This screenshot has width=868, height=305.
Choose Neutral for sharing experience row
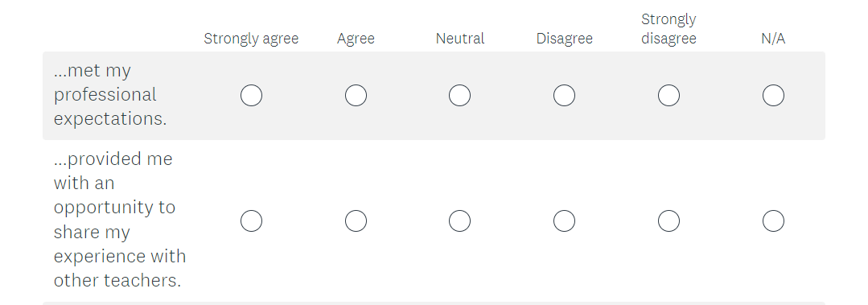460,221
